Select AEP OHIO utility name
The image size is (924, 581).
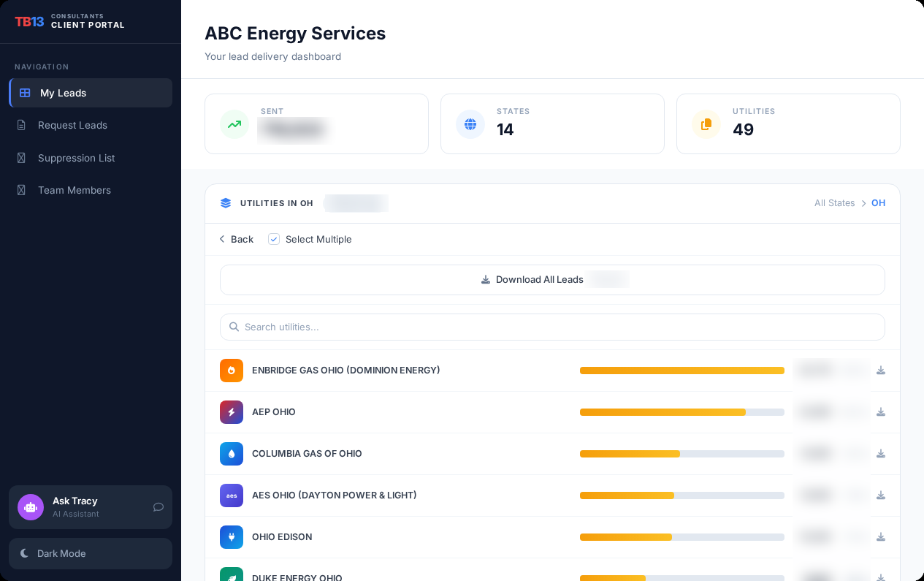pyautogui.click(x=274, y=412)
